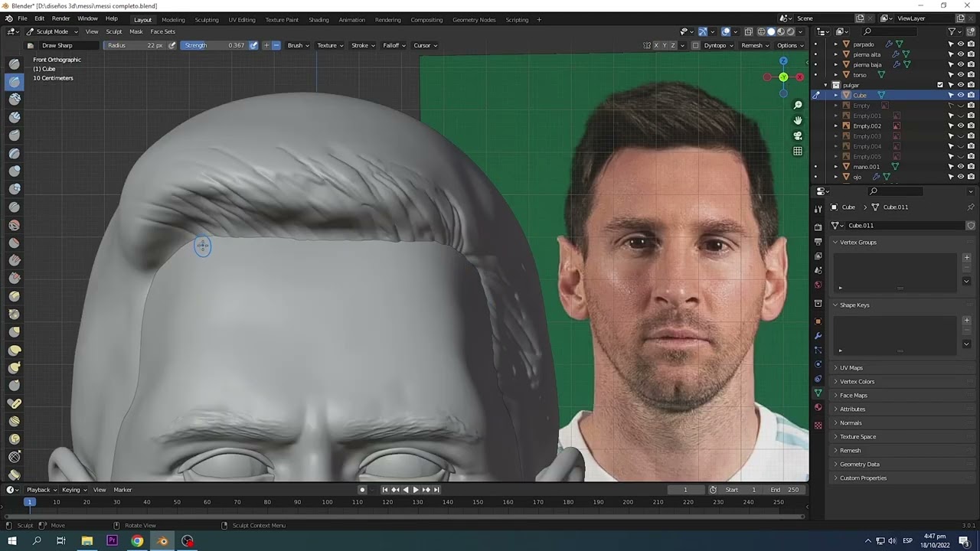The width and height of the screenshot is (980, 551).
Task: Toggle camera view gizmo icon
Action: click(x=798, y=135)
